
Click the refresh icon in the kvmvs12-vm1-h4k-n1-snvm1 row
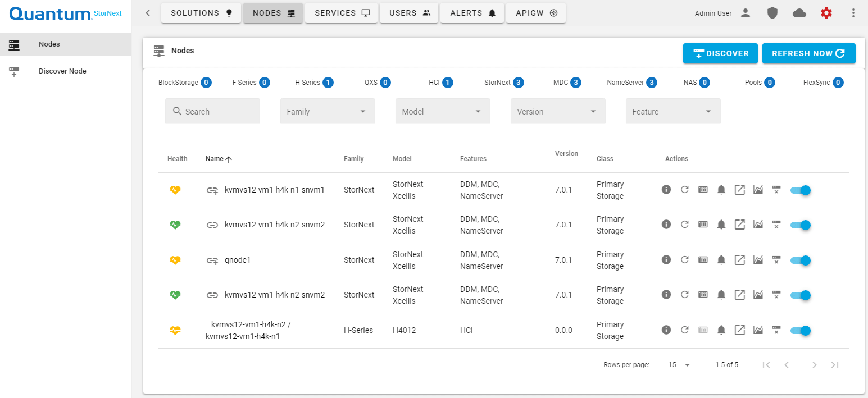(x=684, y=190)
